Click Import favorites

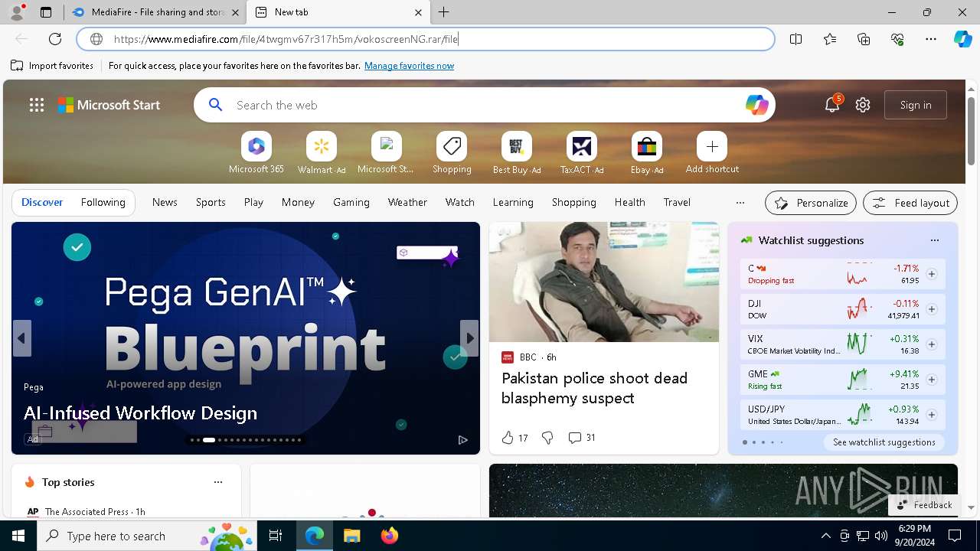pyautogui.click(x=52, y=66)
